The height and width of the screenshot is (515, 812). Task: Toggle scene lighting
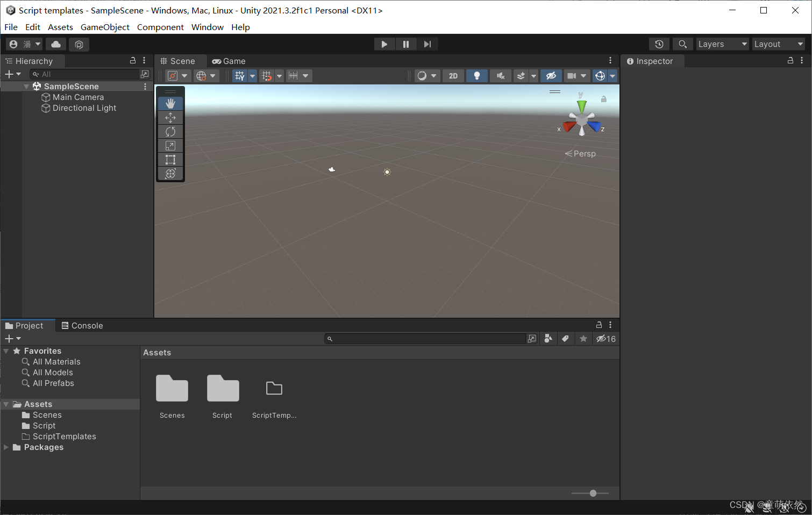(477, 76)
